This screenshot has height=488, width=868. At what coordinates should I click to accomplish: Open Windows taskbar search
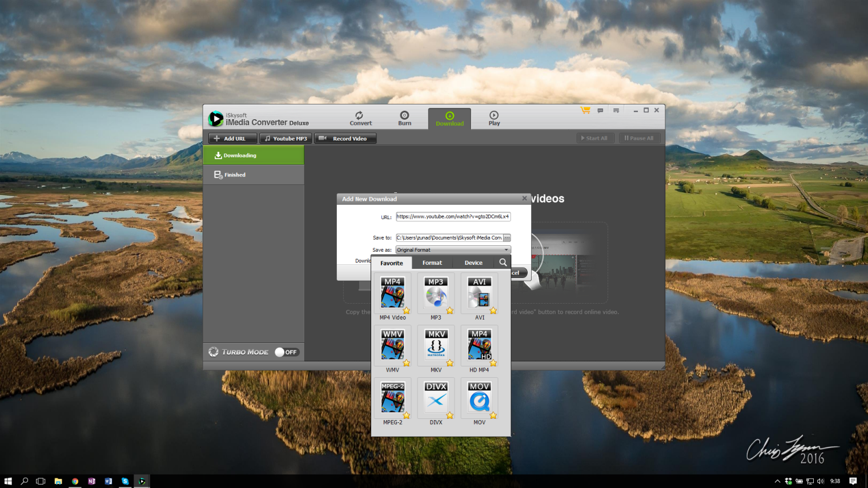pos(25,481)
